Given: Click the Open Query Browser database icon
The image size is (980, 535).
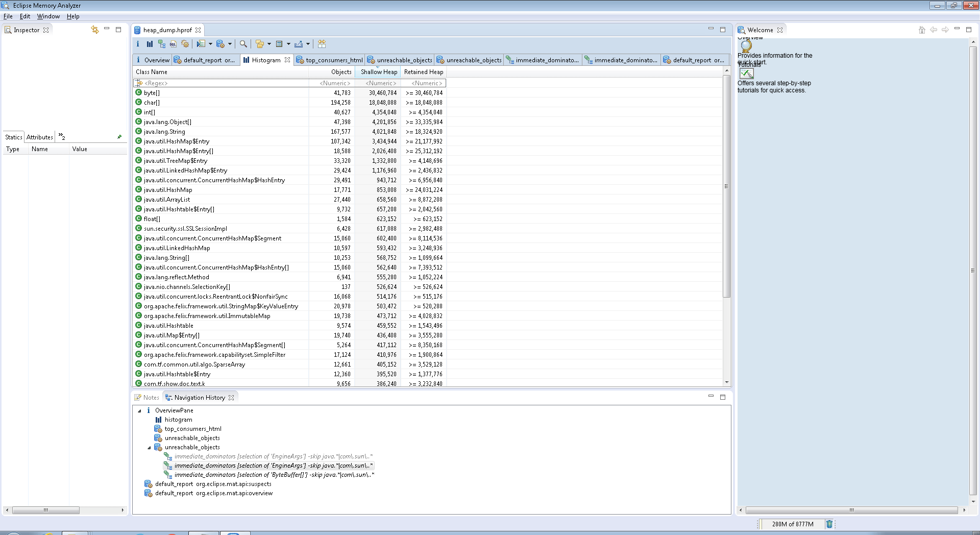Looking at the screenshot, I should coord(220,44).
